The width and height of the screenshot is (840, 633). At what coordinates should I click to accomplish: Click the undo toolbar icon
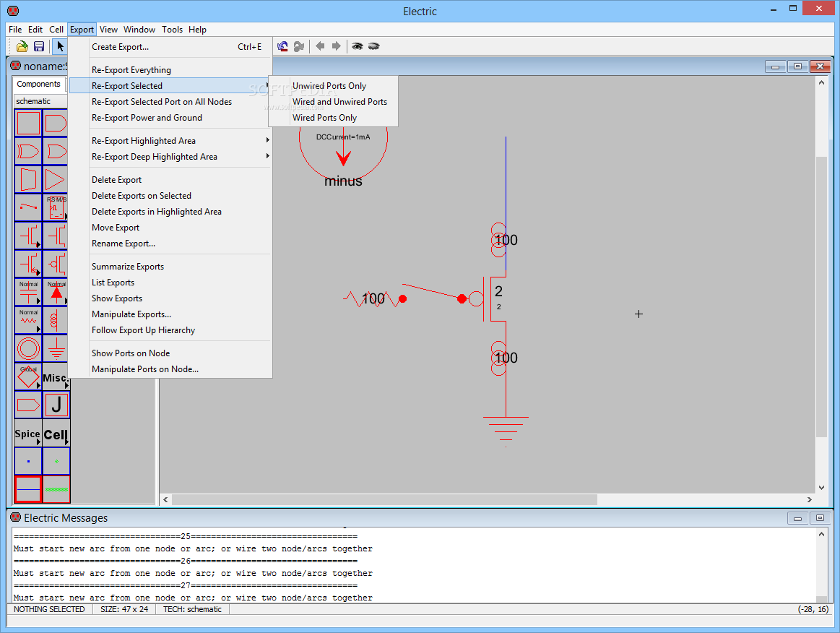click(x=282, y=47)
